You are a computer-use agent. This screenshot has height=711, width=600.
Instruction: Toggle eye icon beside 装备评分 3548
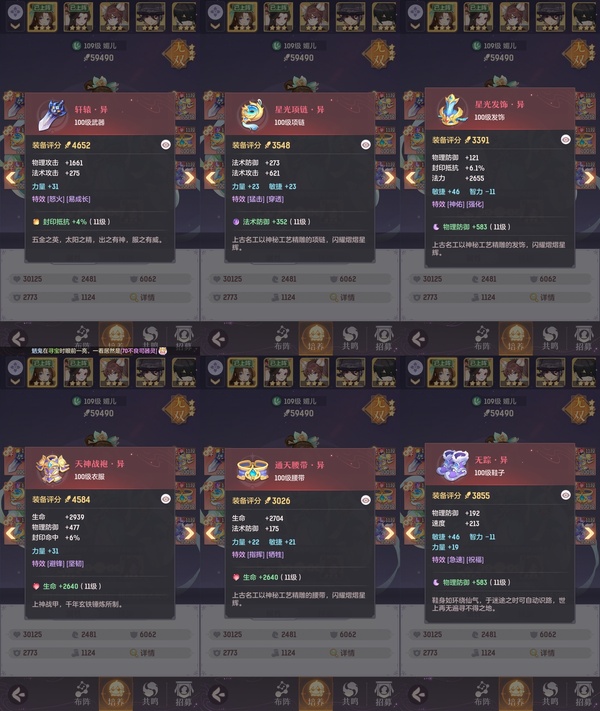[366, 145]
